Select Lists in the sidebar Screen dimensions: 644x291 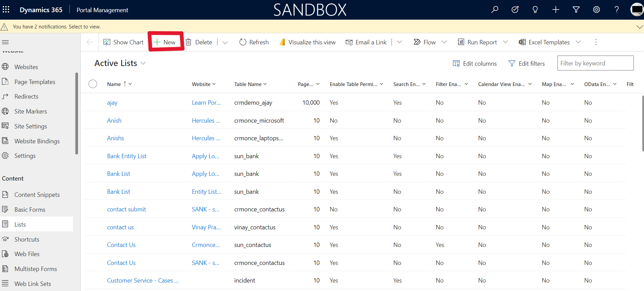(37, 224)
